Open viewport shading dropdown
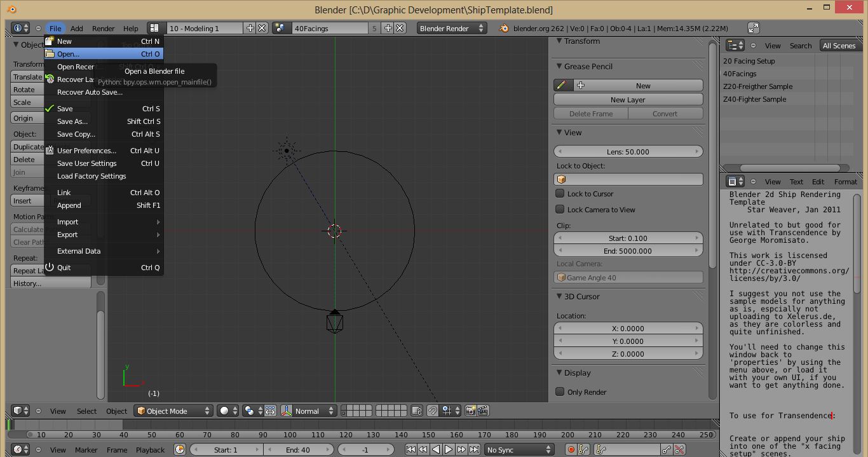This screenshot has height=457, width=868. 228,411
